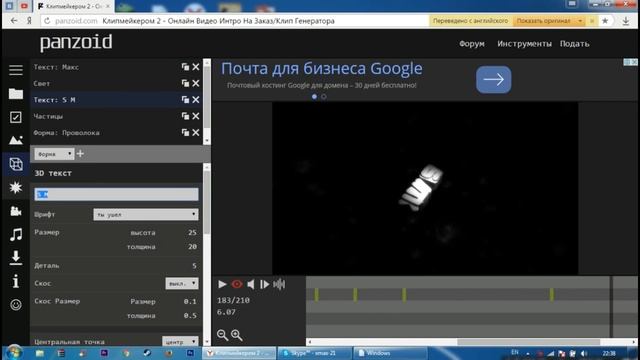Toggle the audio waveform icon

[x=279, y=284]
